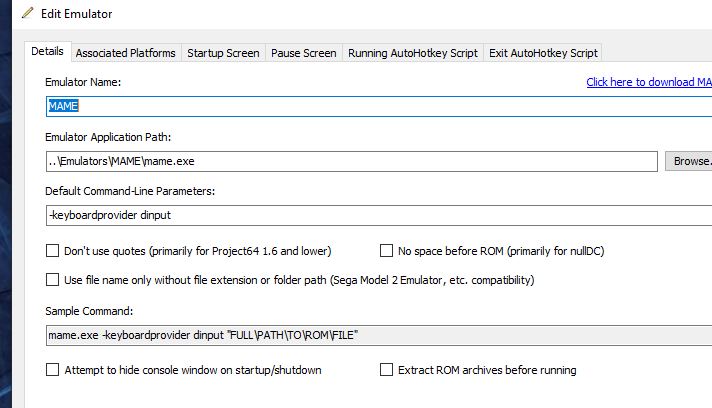This screenshot has width=712, height=408.
Task: Click the Emulator Application Path field
Action: pyautogui.click(x=351, y=161)
